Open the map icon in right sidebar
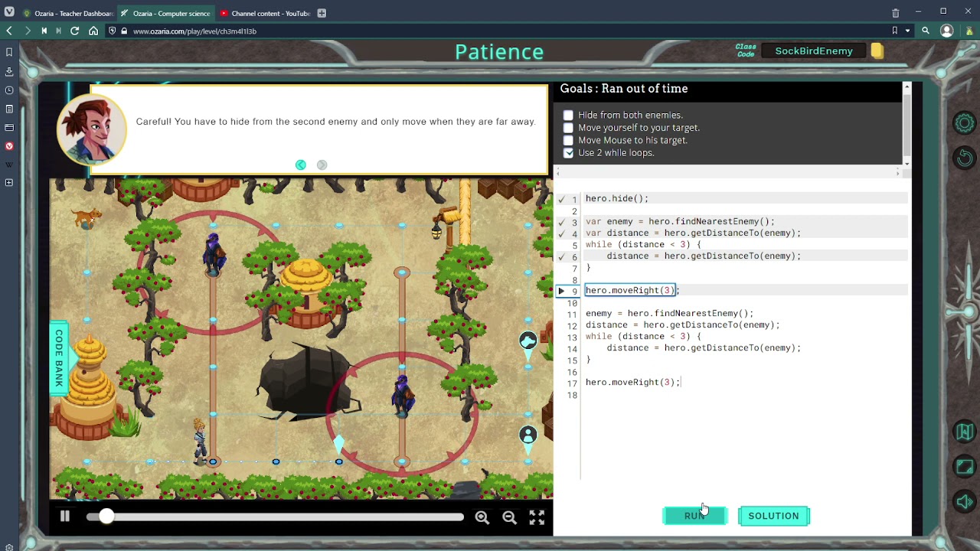 click(964, 432)
